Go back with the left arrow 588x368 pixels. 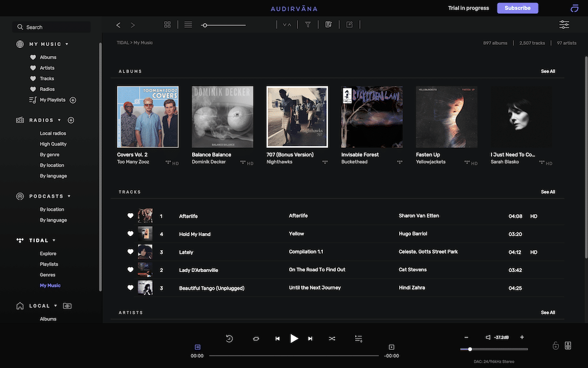click(x=118, y=25)
